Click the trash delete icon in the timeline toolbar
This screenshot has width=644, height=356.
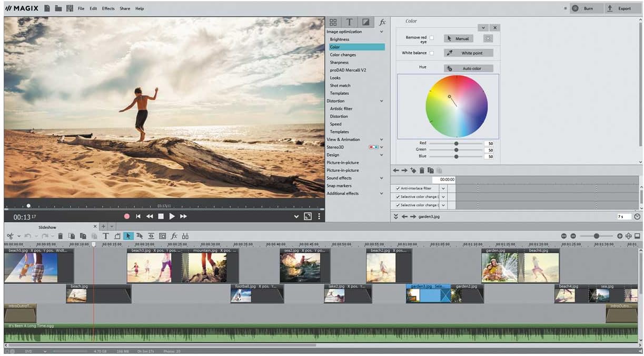[x=60, y=236]
